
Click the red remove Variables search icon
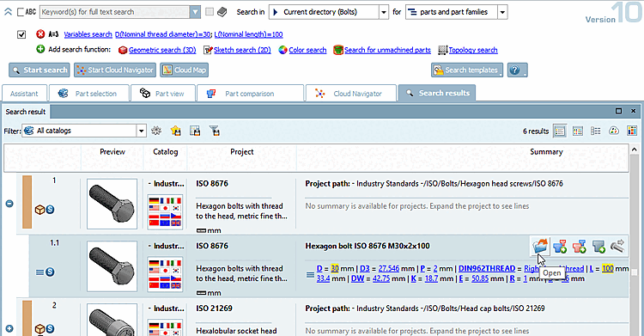click(40, 34)
